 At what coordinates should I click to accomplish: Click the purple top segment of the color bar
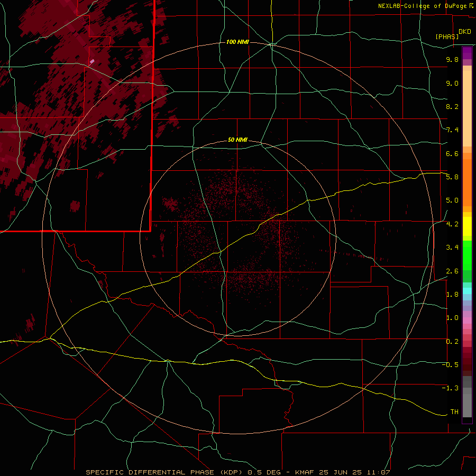point(467,53)
